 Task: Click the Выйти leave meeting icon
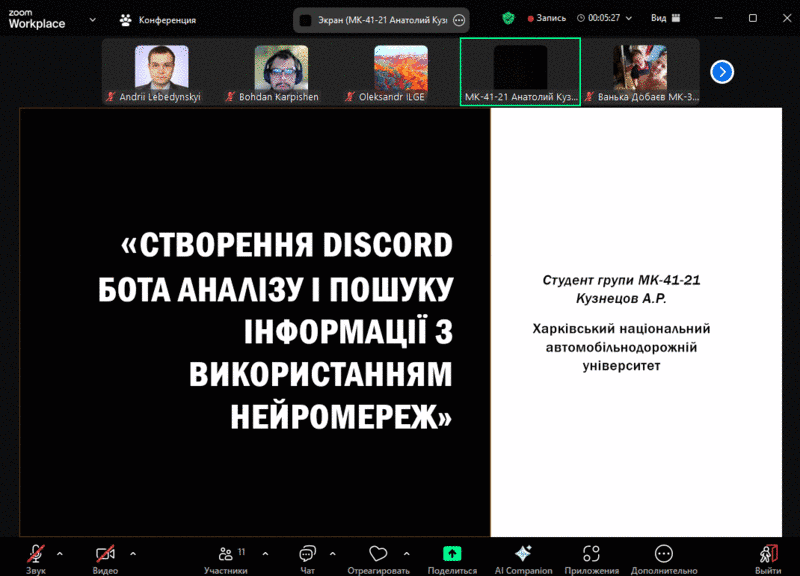click(x=768, y=554)
